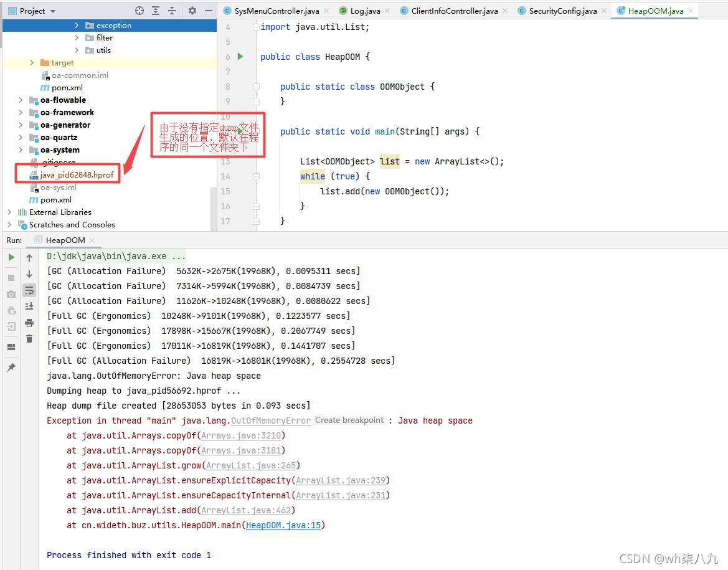Viewport: 728px width, 570px height.
Task: Click OutOfMemoryError exception link
Action: pyautogui.click(x=271, y=421)
